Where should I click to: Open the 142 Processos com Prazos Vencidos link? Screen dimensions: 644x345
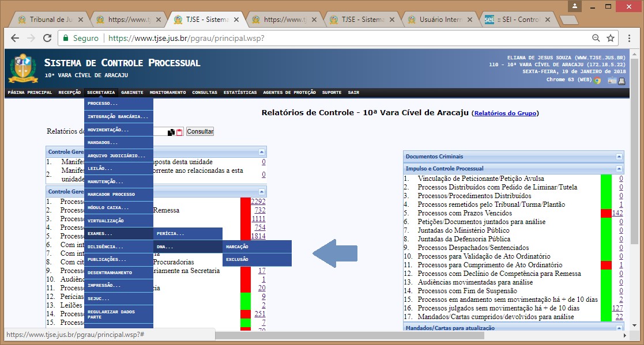tap(617, 213)
